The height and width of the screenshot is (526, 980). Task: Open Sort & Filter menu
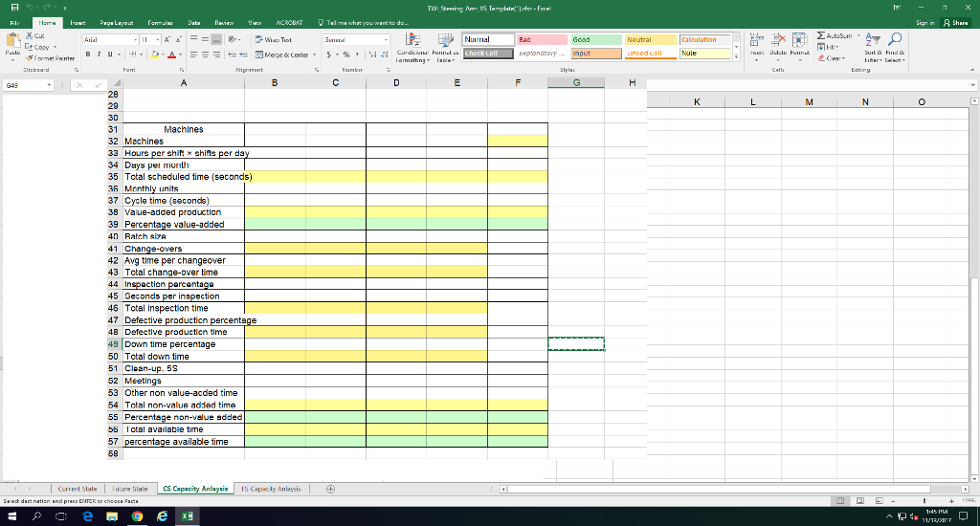tap(872, 46)
